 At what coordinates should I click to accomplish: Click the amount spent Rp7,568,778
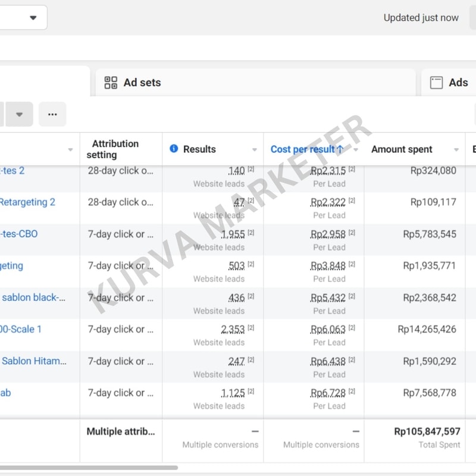(430, 393)
